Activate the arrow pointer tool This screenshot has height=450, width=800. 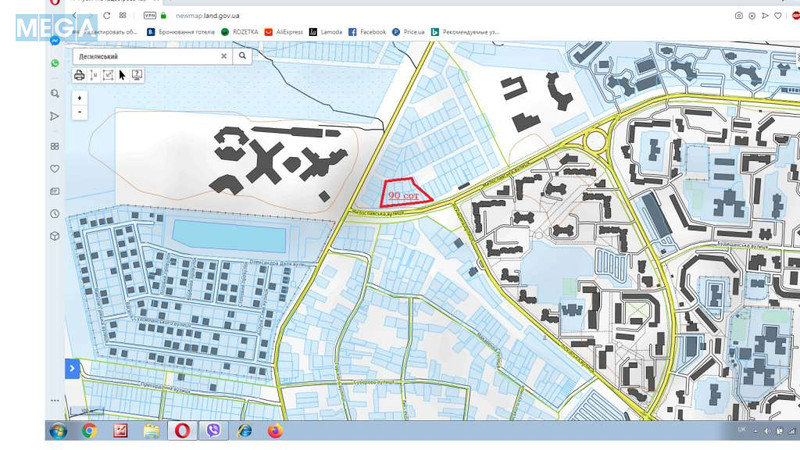pyautogui.click(x=123, y=75)
